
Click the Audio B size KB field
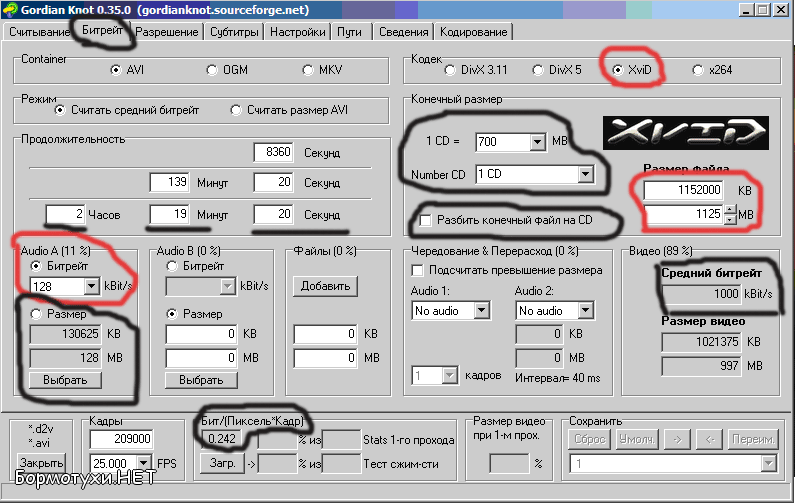click(201, 334)
